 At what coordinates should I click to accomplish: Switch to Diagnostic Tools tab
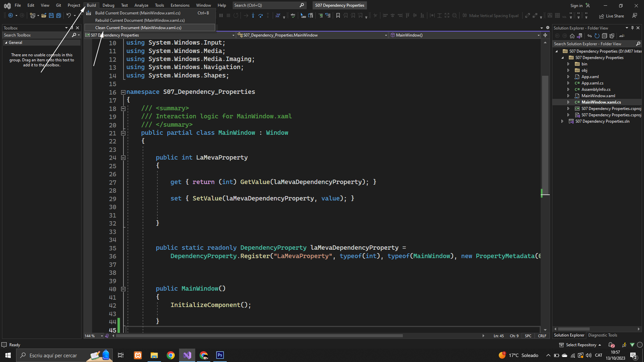(602, 335)
